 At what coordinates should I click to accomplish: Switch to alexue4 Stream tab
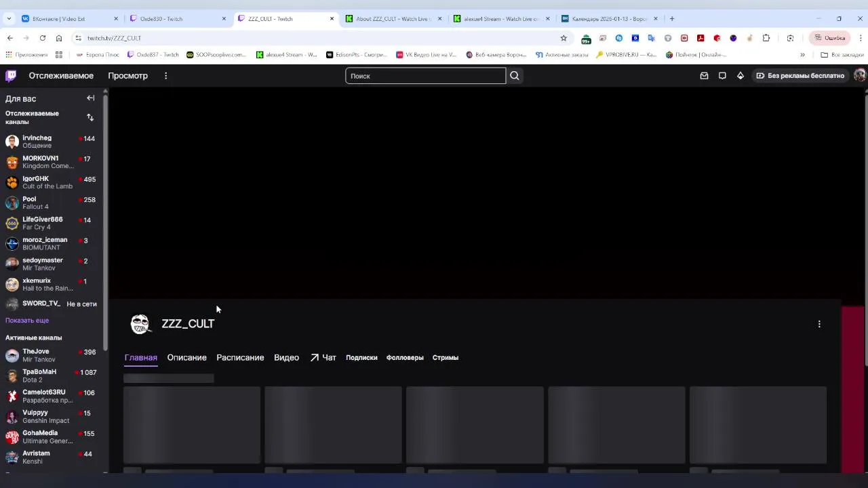[501, 18]
